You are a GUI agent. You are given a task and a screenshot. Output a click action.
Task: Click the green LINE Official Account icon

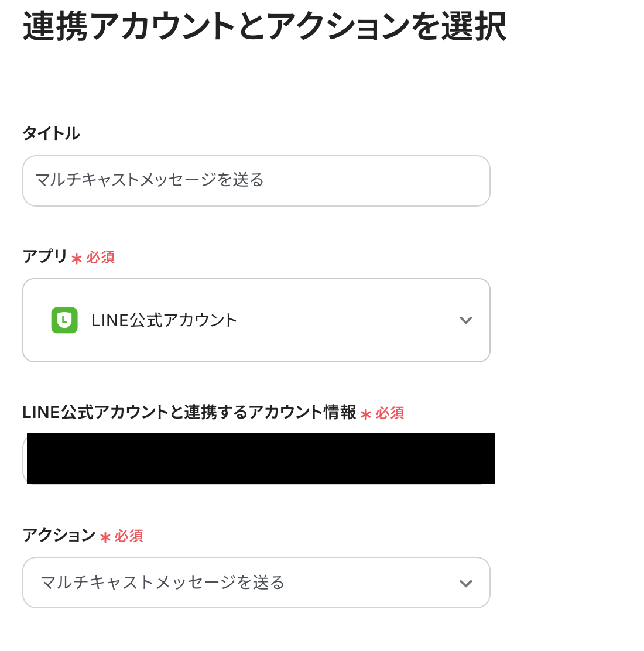tap(64, 320)
